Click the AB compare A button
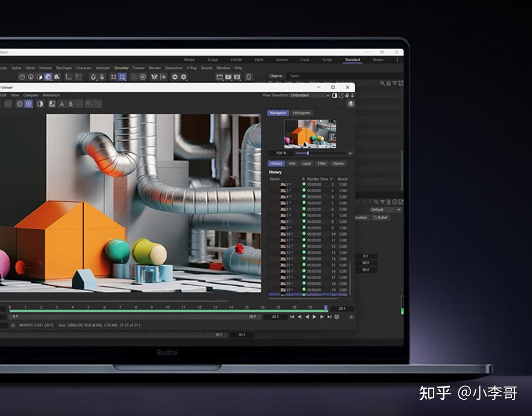 (x=62, y=104)
